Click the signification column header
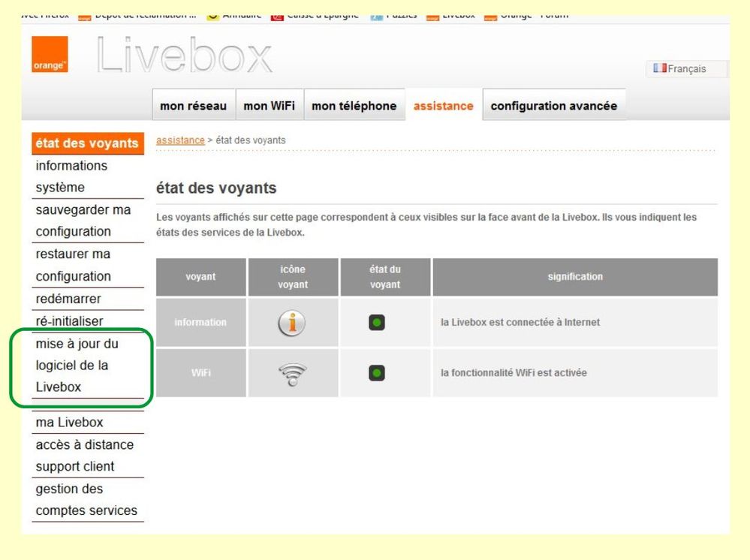 (x=575, y=277)
